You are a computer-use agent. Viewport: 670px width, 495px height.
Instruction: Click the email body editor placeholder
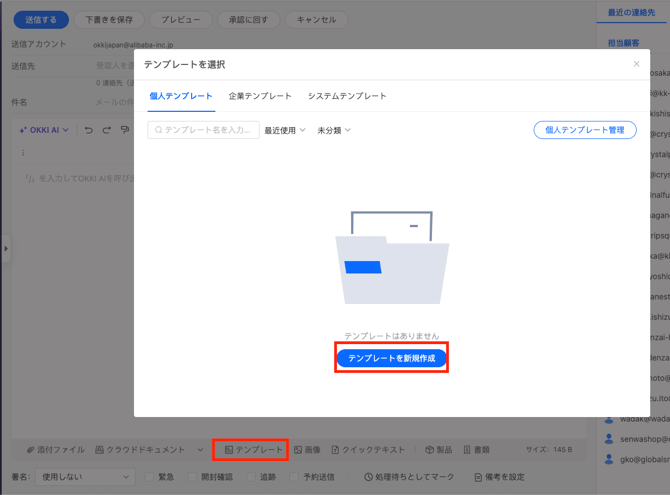pos(79,178)
